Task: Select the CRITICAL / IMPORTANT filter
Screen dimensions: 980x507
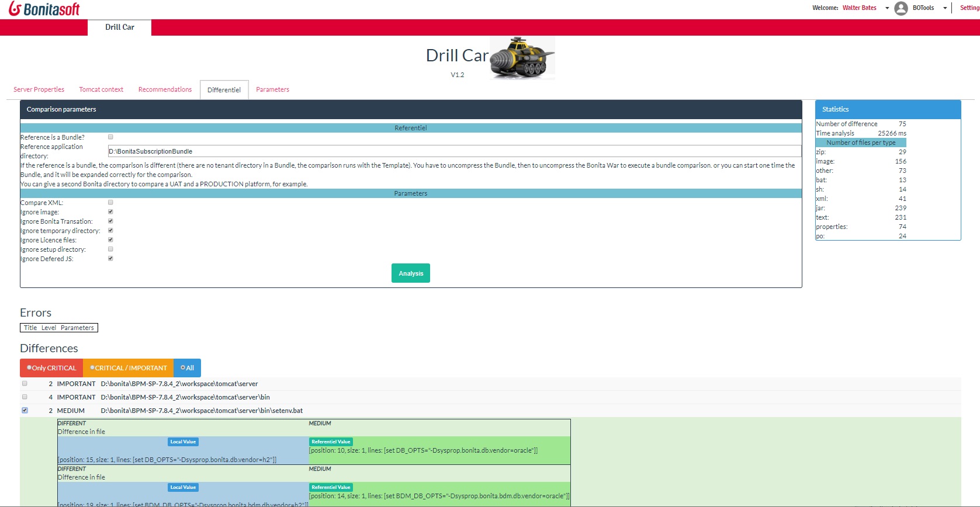Action: [x=129, y=368]
